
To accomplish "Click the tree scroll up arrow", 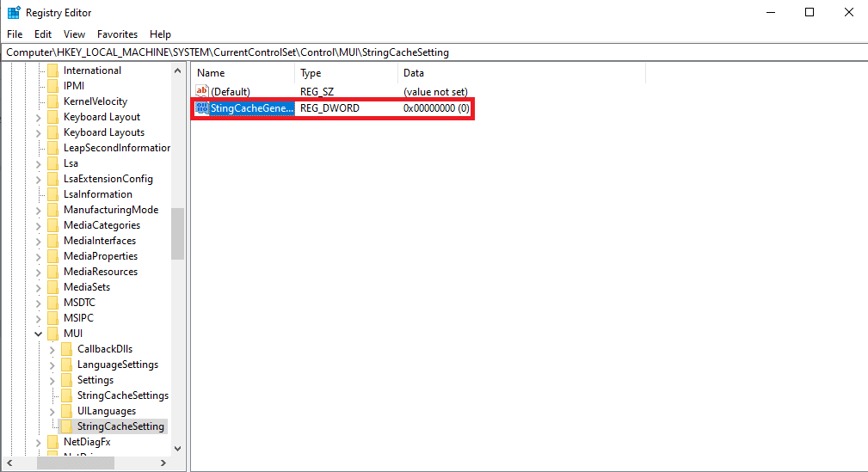I will point(178,70).
